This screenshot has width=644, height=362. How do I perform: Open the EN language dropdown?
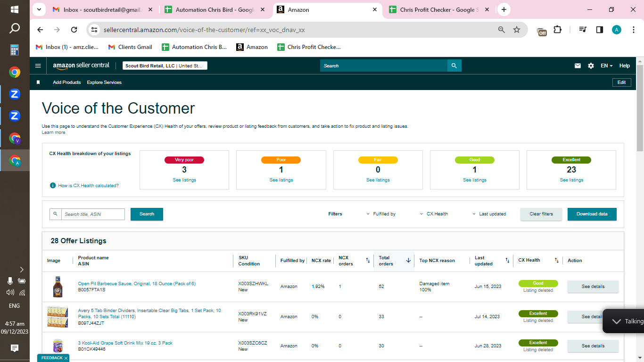607,66
